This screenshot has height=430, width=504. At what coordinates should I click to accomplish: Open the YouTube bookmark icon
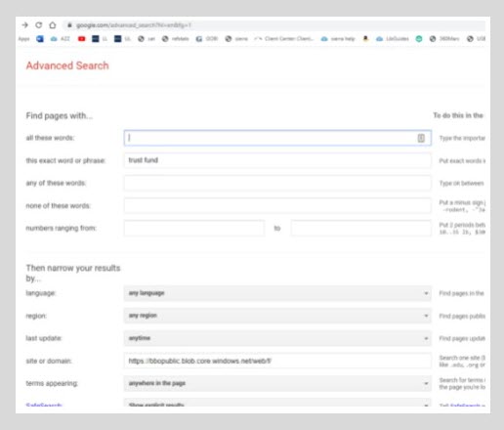point(81,39)
